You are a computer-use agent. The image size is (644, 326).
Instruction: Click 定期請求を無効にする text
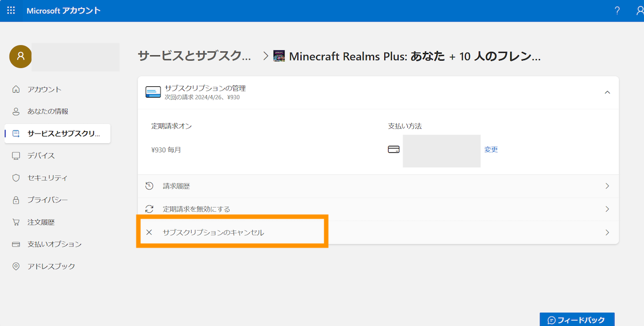click(196, 209)
